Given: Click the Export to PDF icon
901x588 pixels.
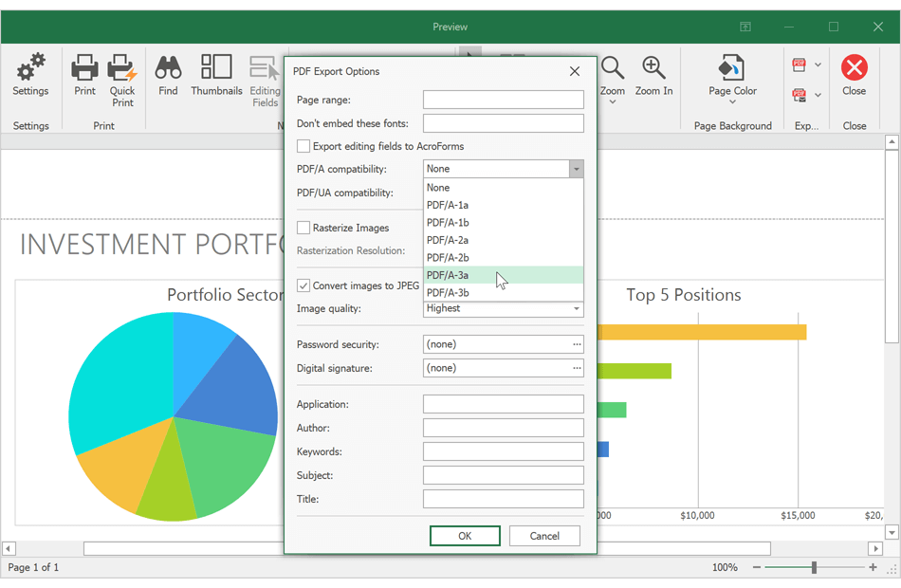Looking at the screenshot, I should 800,63.
